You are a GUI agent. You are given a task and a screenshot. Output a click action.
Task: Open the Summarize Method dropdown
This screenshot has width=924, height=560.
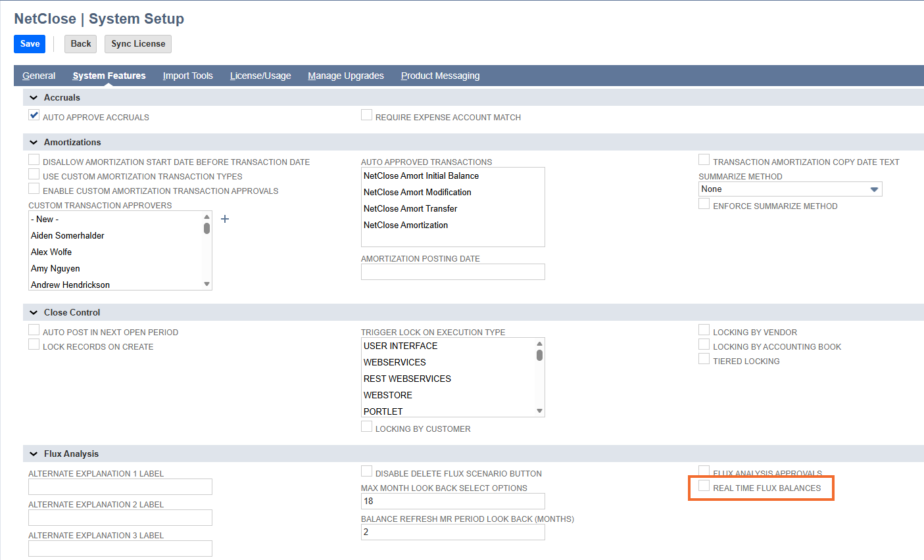[x=790, y=189]
